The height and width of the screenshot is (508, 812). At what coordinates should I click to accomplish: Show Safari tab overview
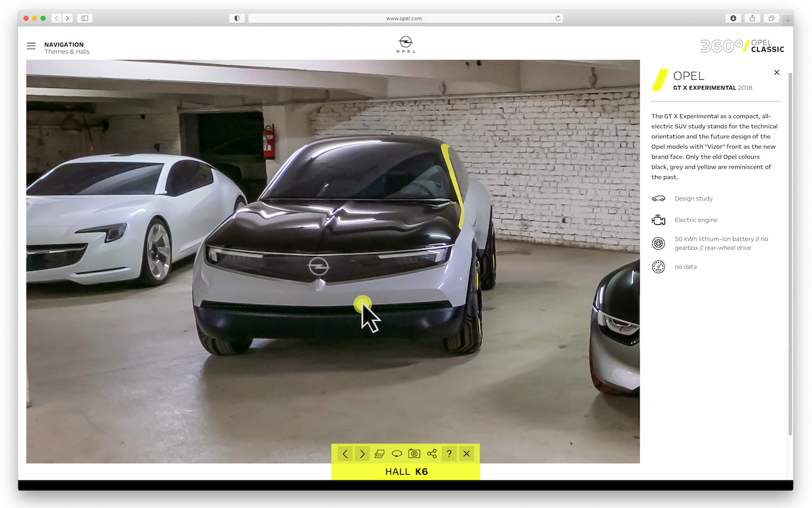click(x=771, y=18)
